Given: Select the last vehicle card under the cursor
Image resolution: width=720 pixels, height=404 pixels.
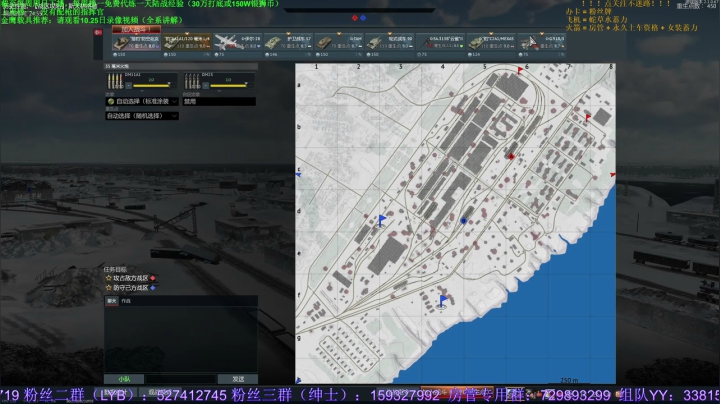Looking at the screenshot, I should click(x=541, y=43).
